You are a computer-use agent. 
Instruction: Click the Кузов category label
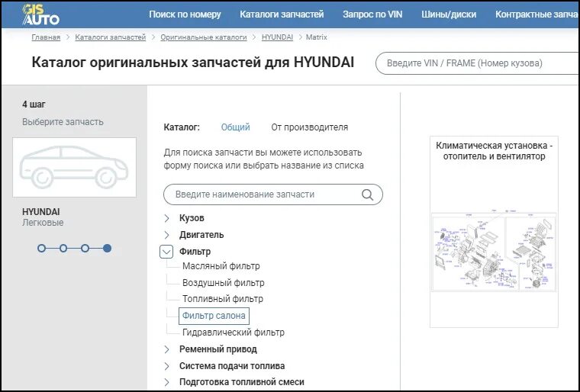(x=192, y=218)
